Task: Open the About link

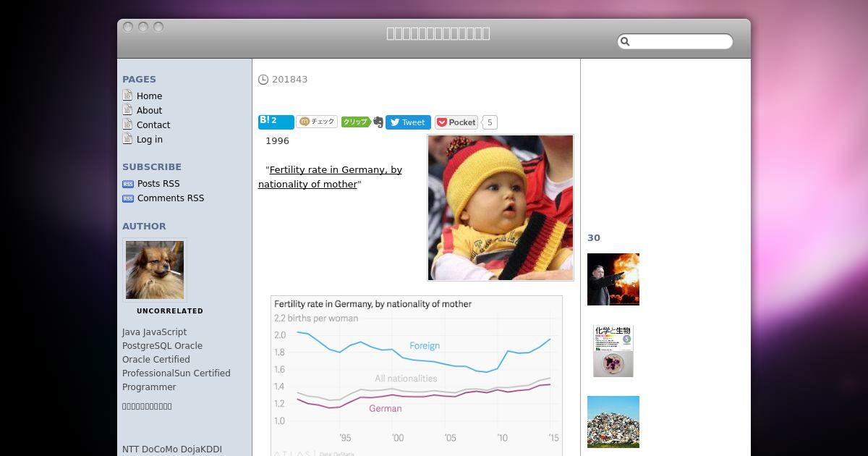Action: coord(149,110)
